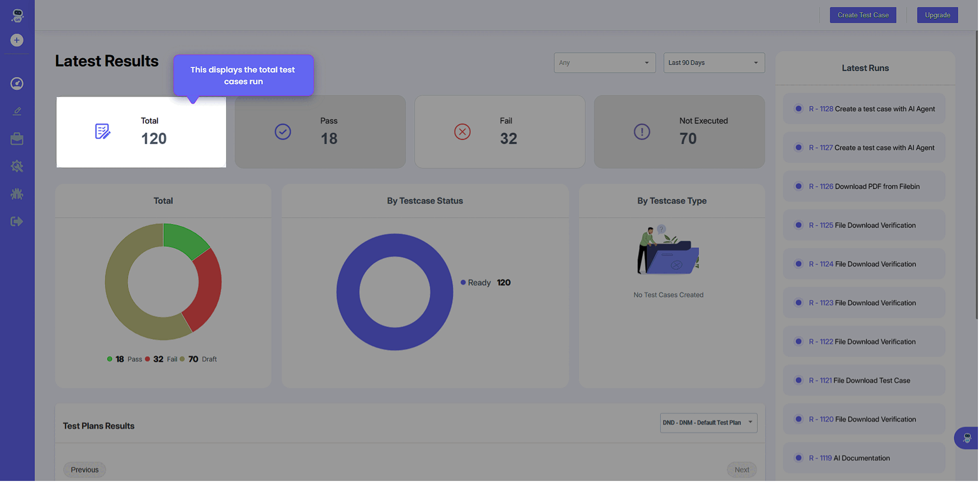Screen dimensions: 980x483
Task: Click the plus add button in sidebar
Action: [x=17, y=40]
